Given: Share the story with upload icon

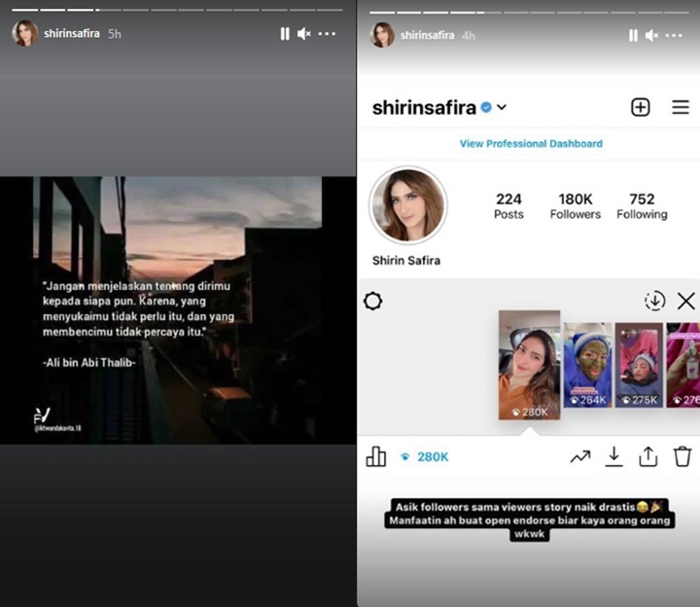Looking at the screenshot, I should point(647,456).
